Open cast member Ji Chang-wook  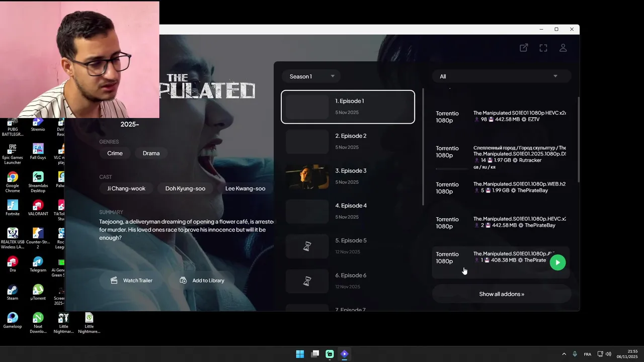tap(126, 189)
